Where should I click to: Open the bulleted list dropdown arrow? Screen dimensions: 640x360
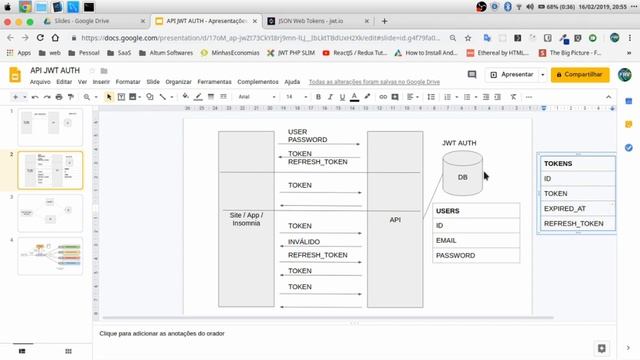tap(476, 97)
